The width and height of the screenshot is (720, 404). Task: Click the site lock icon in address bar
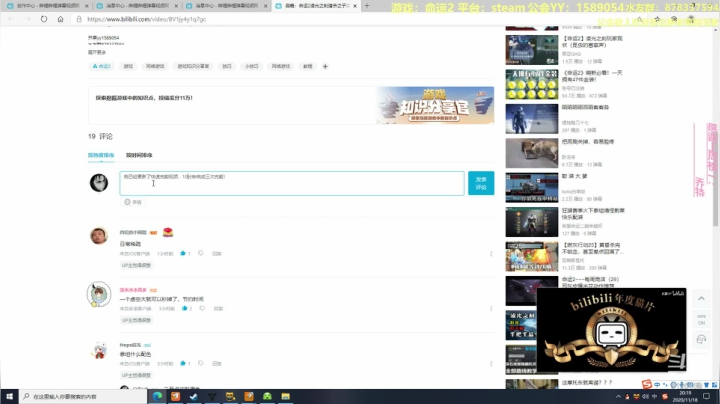click(79, 19)
